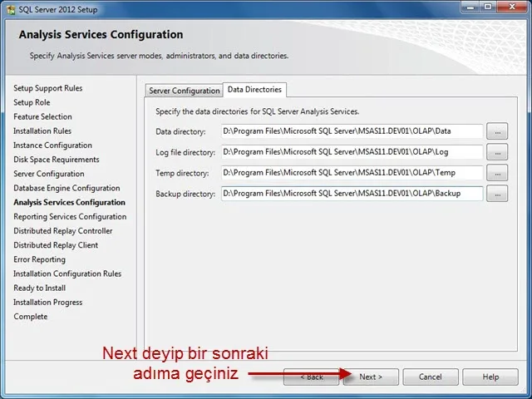Click the Feature Selection step
The width and height of the screenshot is (532, 399).
pyautogui.click(x=42, y=116)
